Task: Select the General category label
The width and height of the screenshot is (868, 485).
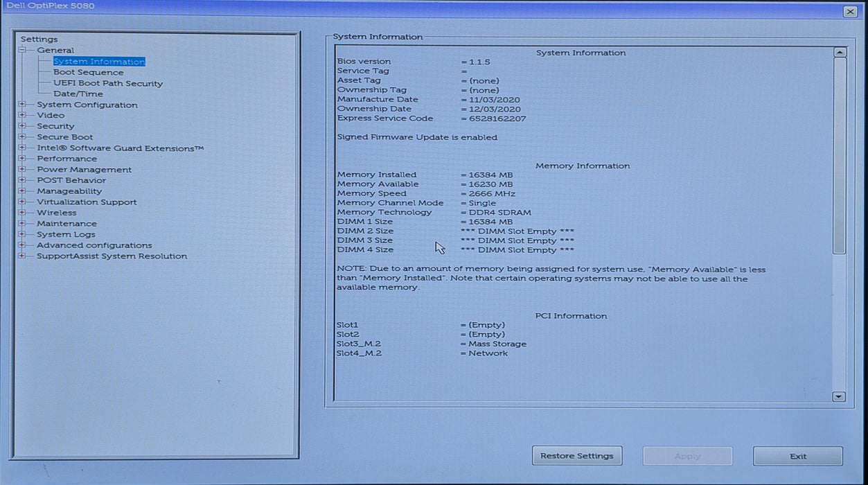Action: (x=55, y=50)
